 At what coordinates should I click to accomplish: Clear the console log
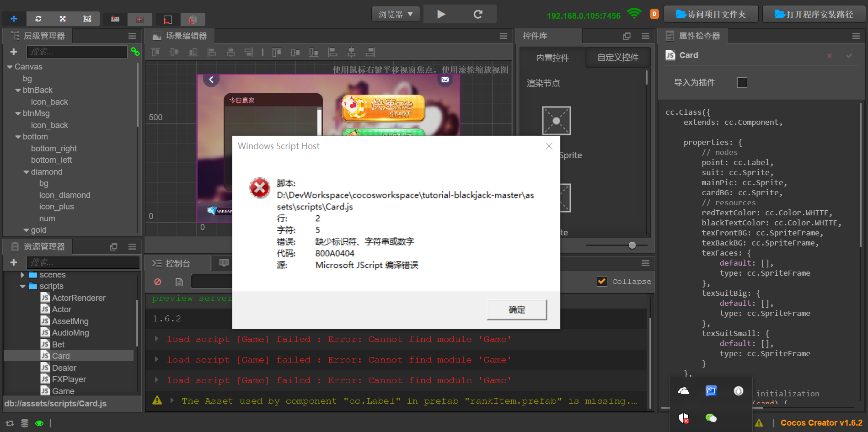(x=158, y=282)
